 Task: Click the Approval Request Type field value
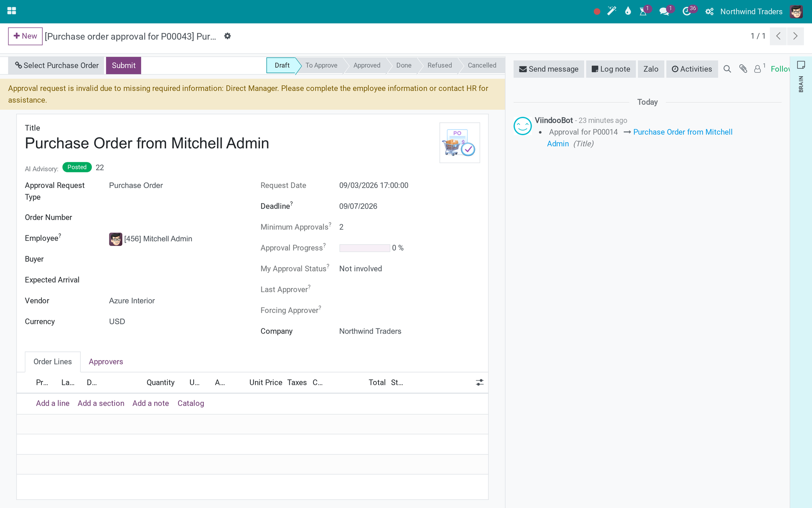click(x=136, y=185)
